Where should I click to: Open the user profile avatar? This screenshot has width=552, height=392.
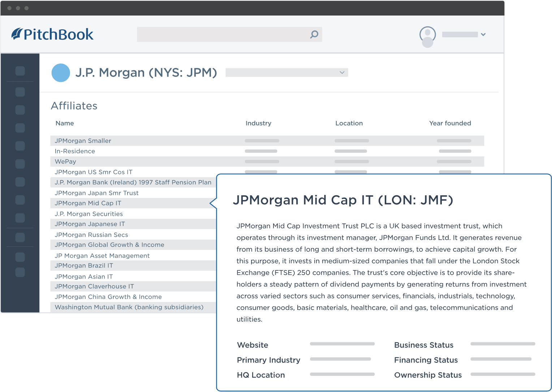pyautogui.click(x=428, y=36)
